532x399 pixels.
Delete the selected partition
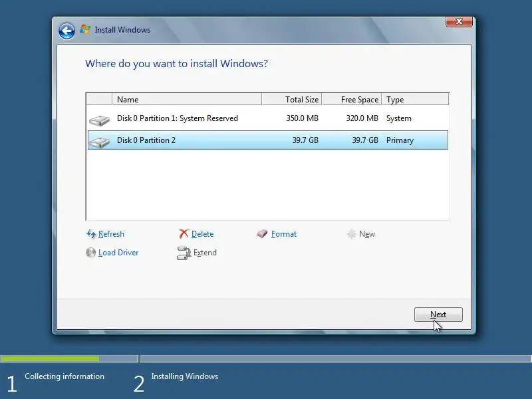203,234
